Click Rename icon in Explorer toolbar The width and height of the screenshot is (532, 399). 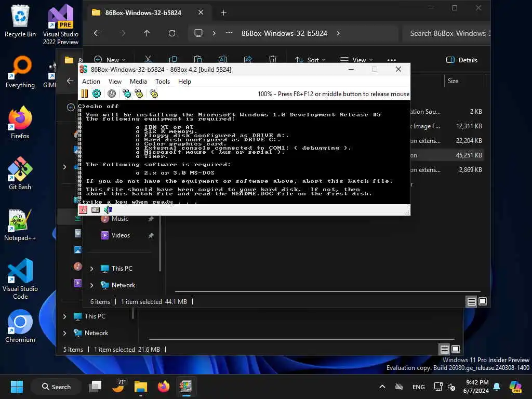pyautogui.click(x=223, y=60)
